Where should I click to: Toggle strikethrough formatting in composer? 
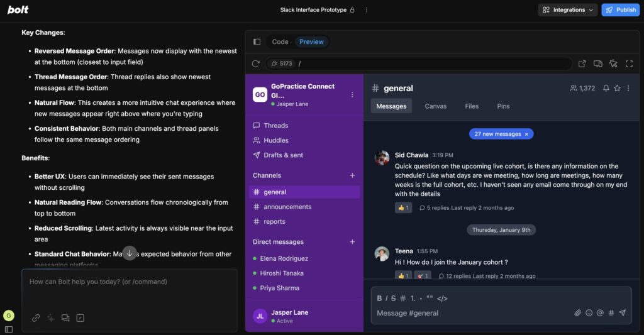pyautogui.click(x=394, y=299)
